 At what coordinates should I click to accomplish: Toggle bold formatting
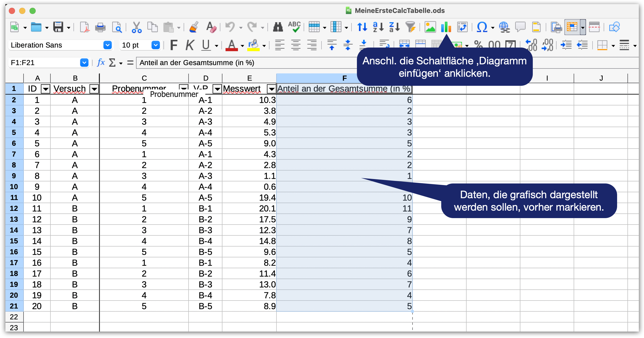tap(174, 45)
